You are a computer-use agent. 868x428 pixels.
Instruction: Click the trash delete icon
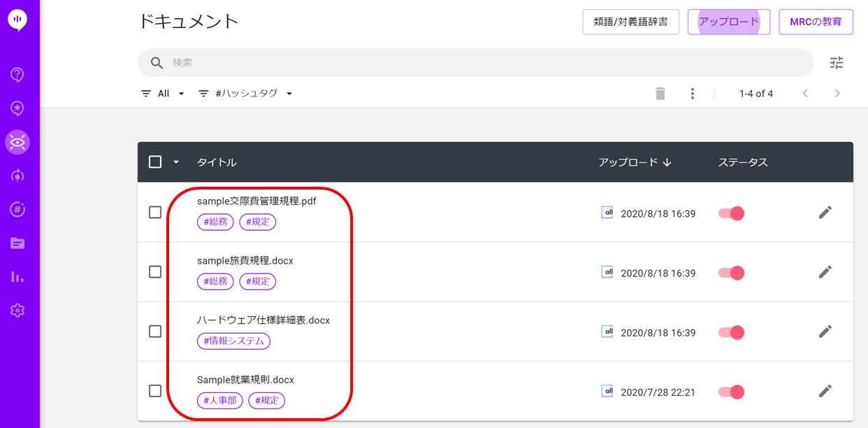[660, 94]
